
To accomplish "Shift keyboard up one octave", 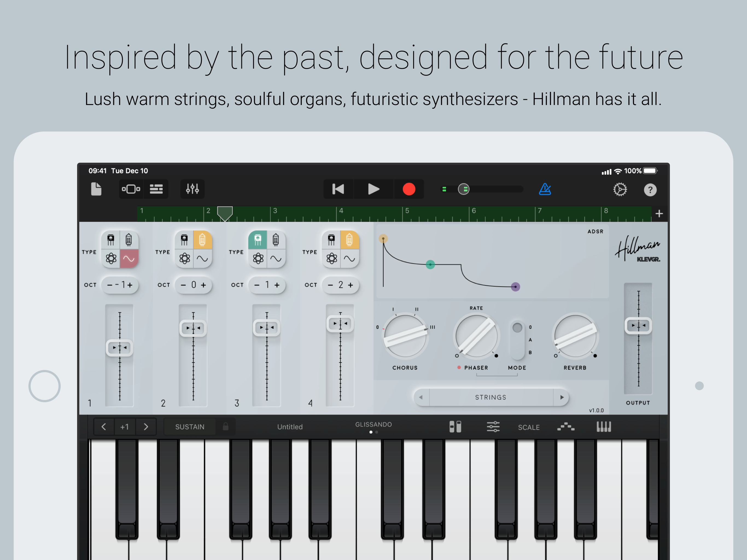I will [146, 427].
